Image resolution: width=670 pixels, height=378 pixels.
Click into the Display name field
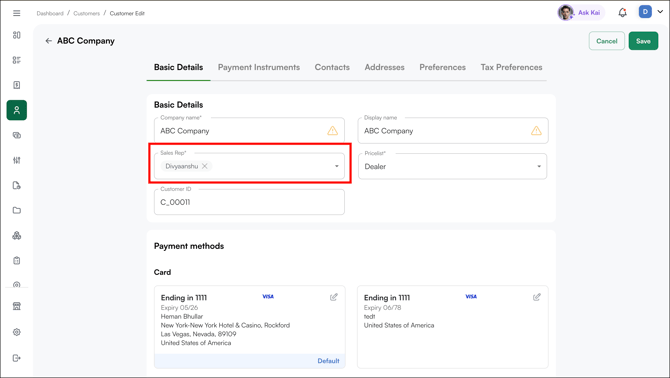(x=453, y=131)
